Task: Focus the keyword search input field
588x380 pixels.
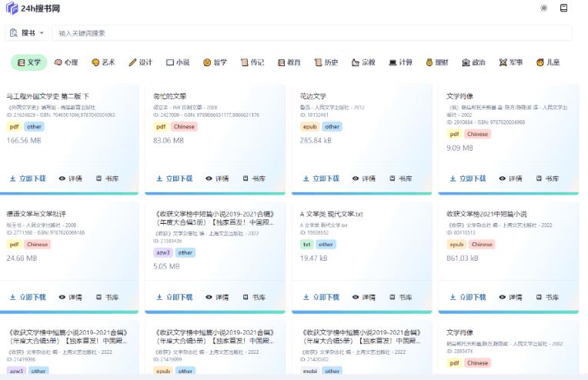Action: (312, 33)
